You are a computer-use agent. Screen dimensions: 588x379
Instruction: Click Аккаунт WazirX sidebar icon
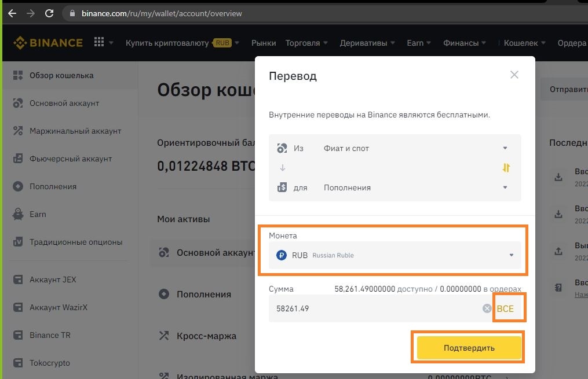17,307
